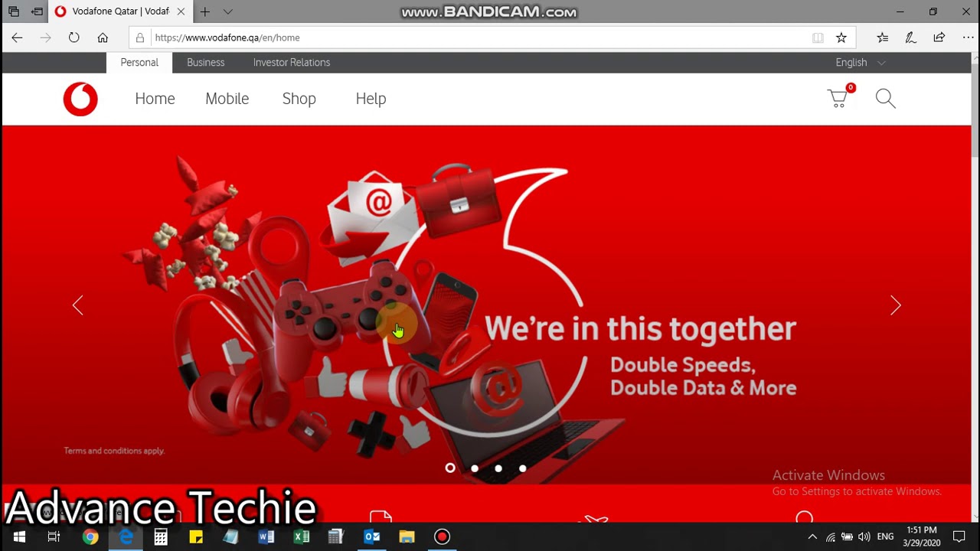Open the Investor Relations tab
This screenshot has height=551, width=980.
point(292,63)
